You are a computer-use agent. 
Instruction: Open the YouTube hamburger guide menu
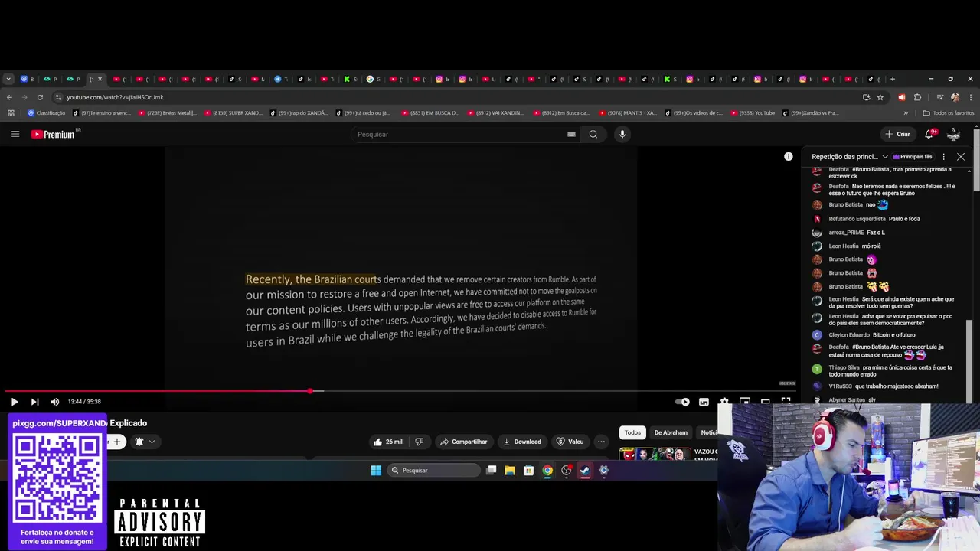[x=15, y=134]
